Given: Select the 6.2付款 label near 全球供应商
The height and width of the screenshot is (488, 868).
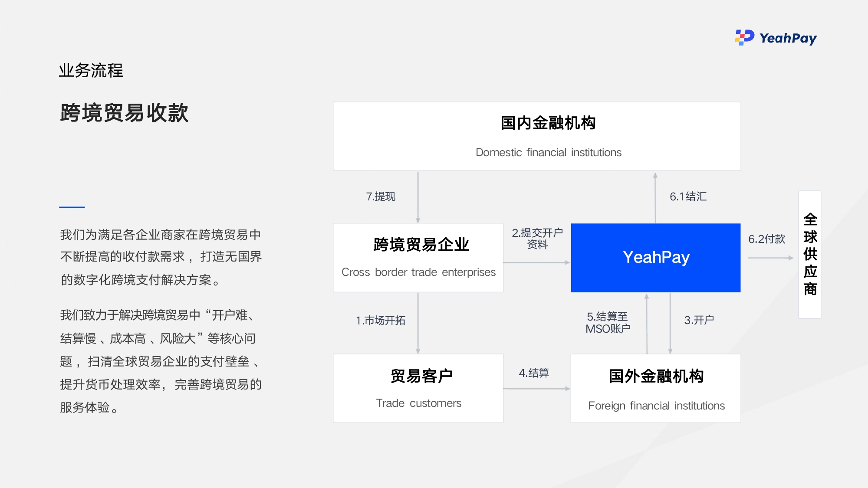Looking at the screenshot, I should [766, 239].
